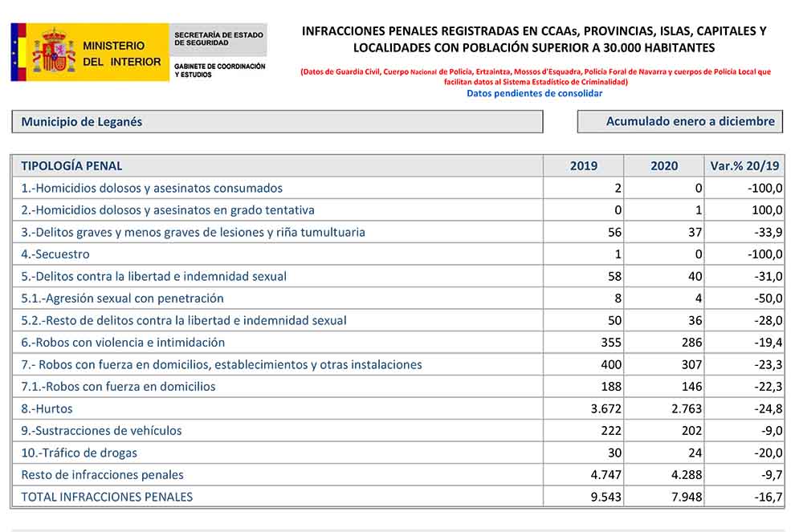Select the Total Infracciones Penales row label
Image resolution: width=795 pixels, height=532 pixels.
[x=107, y=497]
